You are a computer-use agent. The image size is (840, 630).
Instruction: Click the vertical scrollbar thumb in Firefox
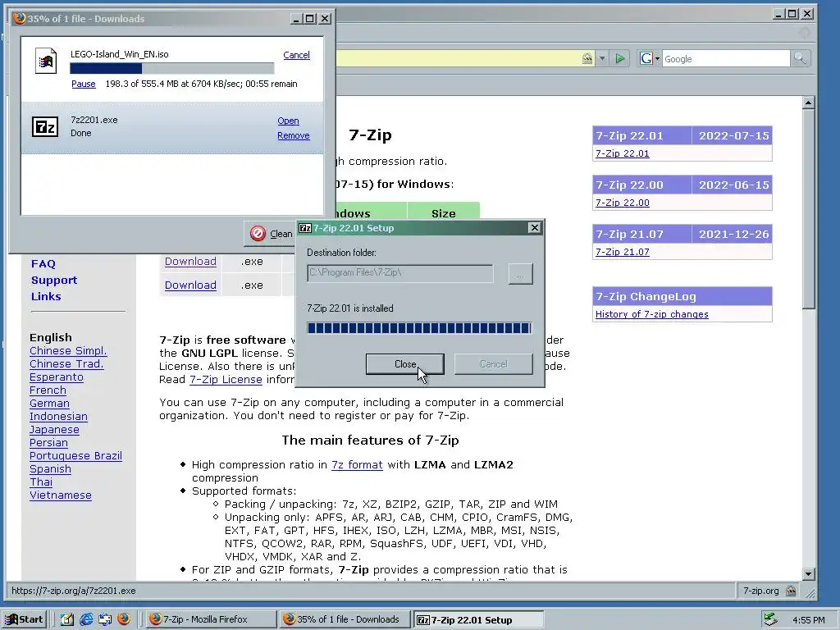808,208
